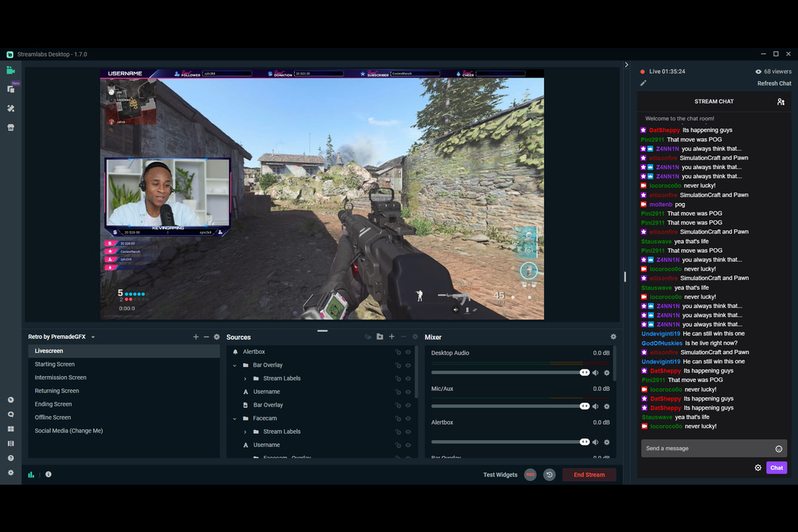This screenshot has width=798, height=532.
Task: Mute Desktop Audio speaker icon
Action: (x=596, y=372)
